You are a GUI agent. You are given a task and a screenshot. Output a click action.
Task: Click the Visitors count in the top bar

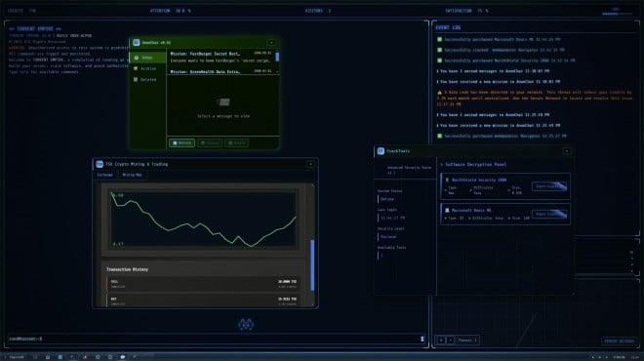pos(330,11)
